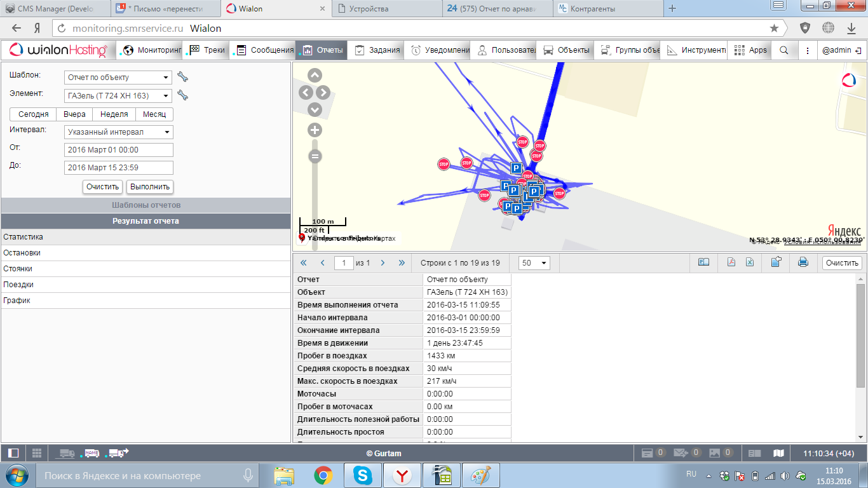Go to the last page of results

point(402,262)
